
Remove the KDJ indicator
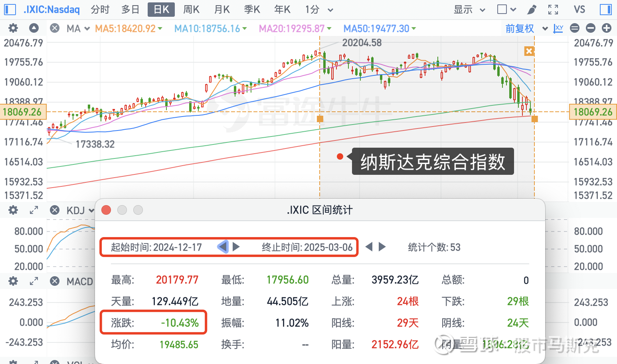pos(55,210)
